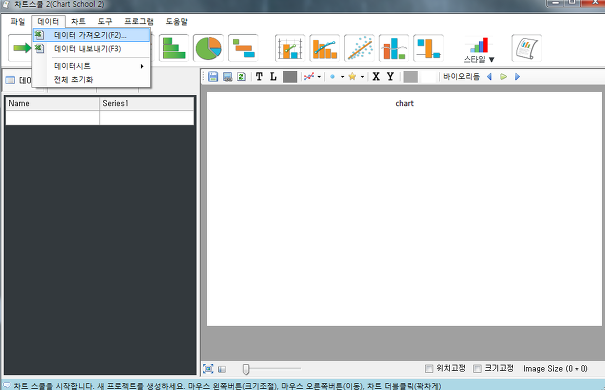The height and width of the screenshot is (390, 605).
Task: Select the Gantt chart type icon
Action: pyautogui.click(x=243, y=48)
